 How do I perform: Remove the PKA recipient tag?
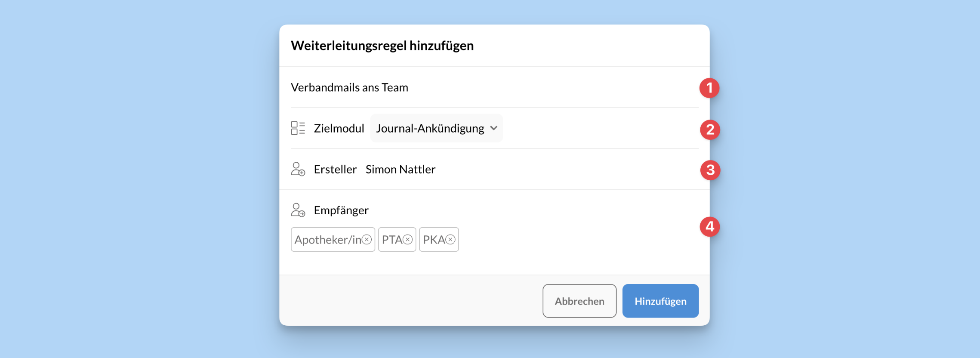(450, 240)
